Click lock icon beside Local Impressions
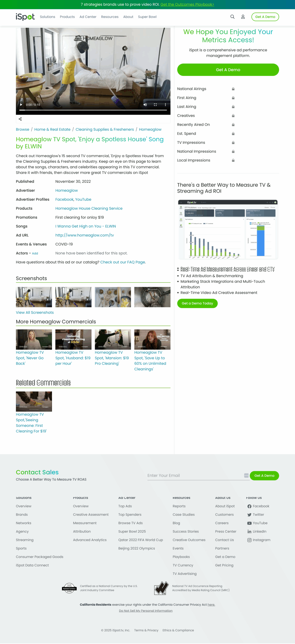This screenshot has width=295, height=644. [x=233, y=160]
